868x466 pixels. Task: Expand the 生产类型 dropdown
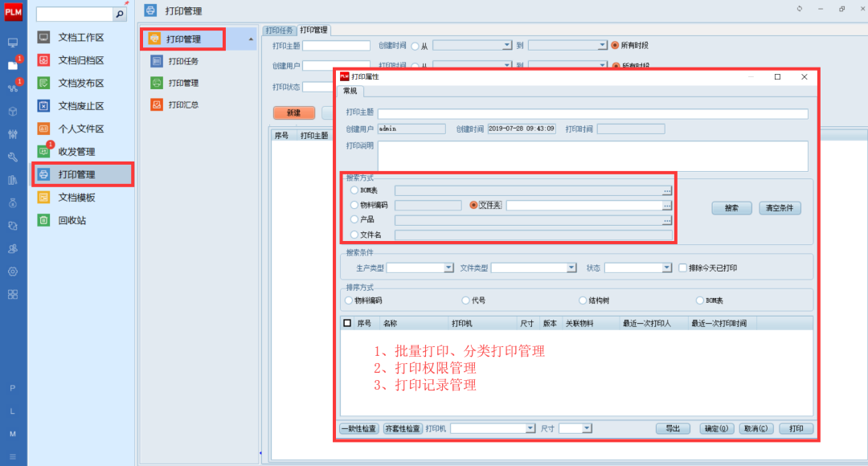[x=448, y=268]
